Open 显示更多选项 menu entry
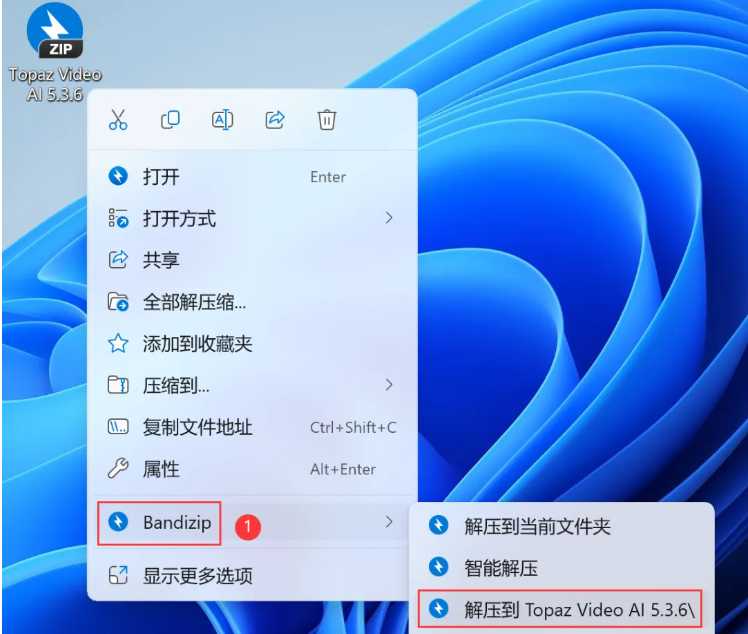Image resolution: width=748 pixels, height=634 pixels. coord(197,576)
